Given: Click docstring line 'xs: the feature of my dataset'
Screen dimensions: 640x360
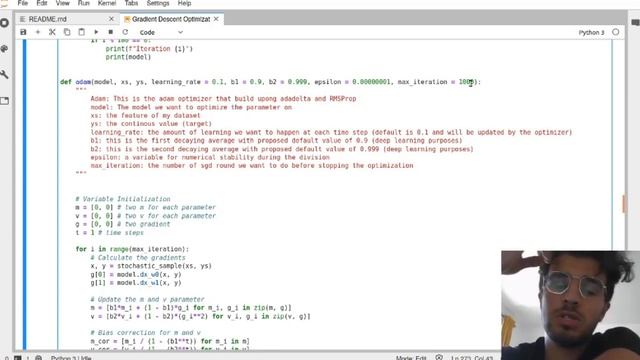Looking at the screenshot, I should click(145, 116).
